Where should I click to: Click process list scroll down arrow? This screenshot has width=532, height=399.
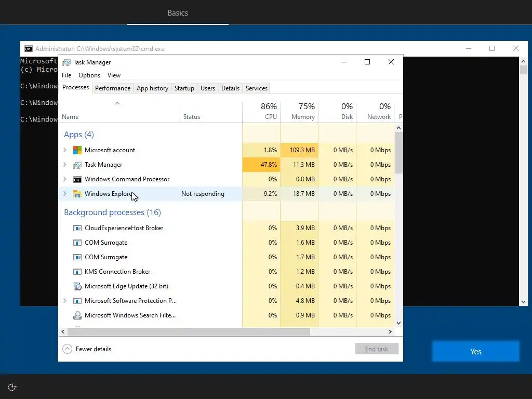click(398, 323)
